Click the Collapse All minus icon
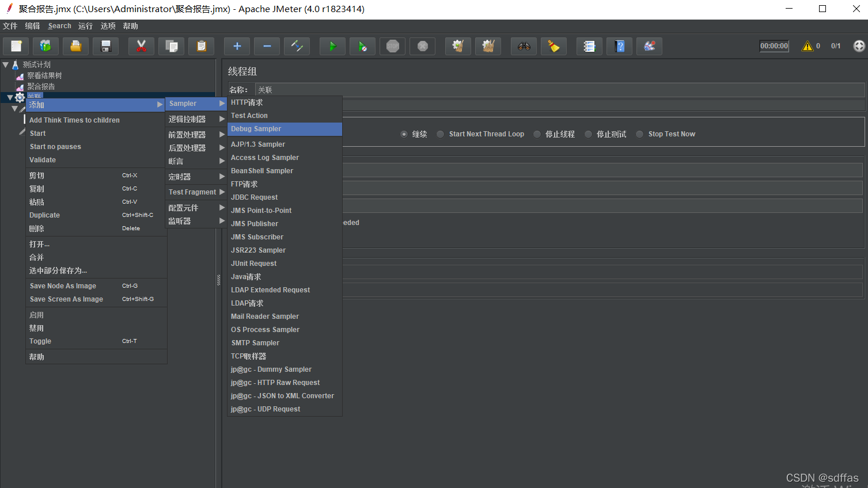Screen dimensions: 868x488 click(267, 46)
